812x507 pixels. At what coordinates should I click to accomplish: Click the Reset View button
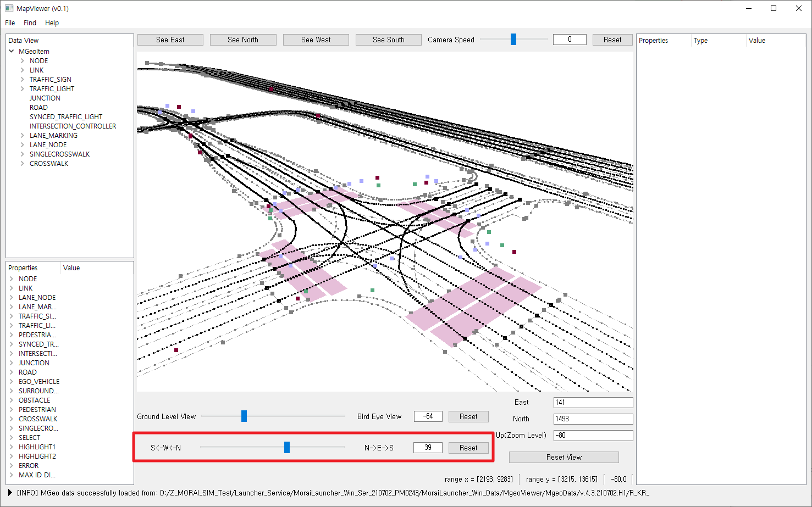tap(564, 457)
